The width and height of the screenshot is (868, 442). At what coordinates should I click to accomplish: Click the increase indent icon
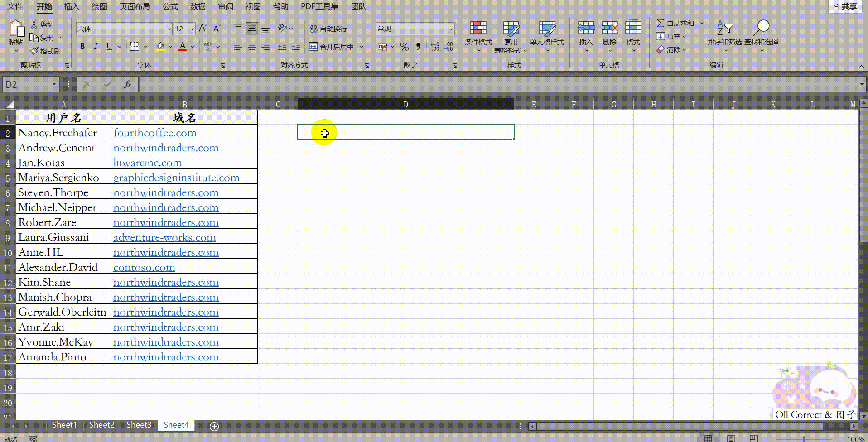[296, 46]
